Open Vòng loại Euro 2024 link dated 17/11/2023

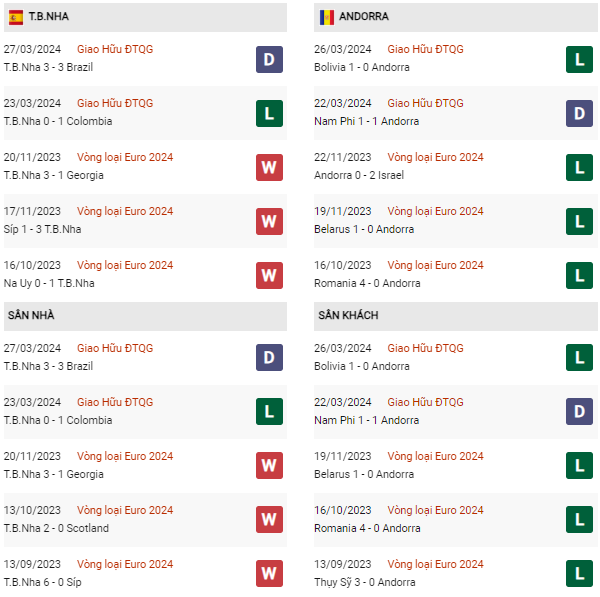125,211
